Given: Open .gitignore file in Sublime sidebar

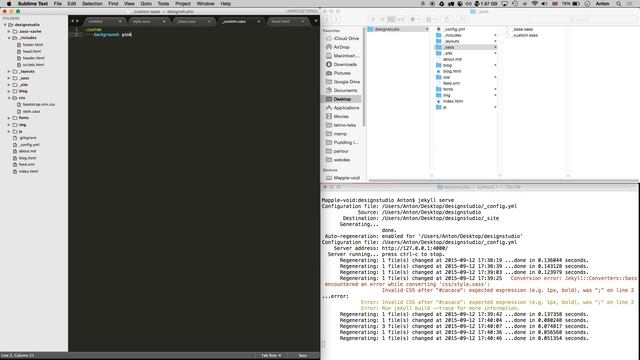Looking at the screenshot, I should (28, 138).
